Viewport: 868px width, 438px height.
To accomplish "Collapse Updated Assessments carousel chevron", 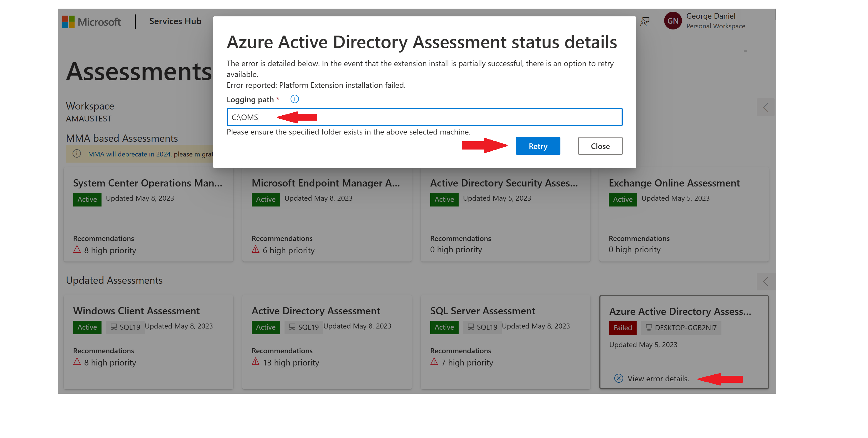I will click(x=766, y=282).
